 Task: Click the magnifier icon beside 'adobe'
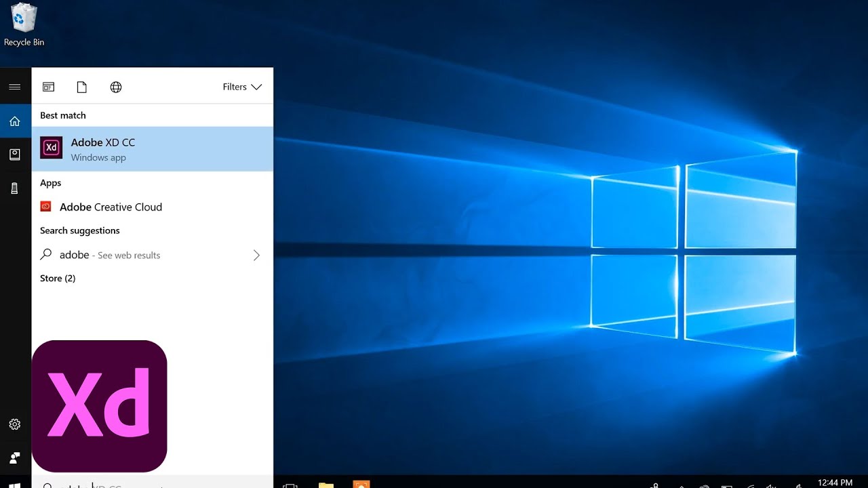click(x=46, y=254)
